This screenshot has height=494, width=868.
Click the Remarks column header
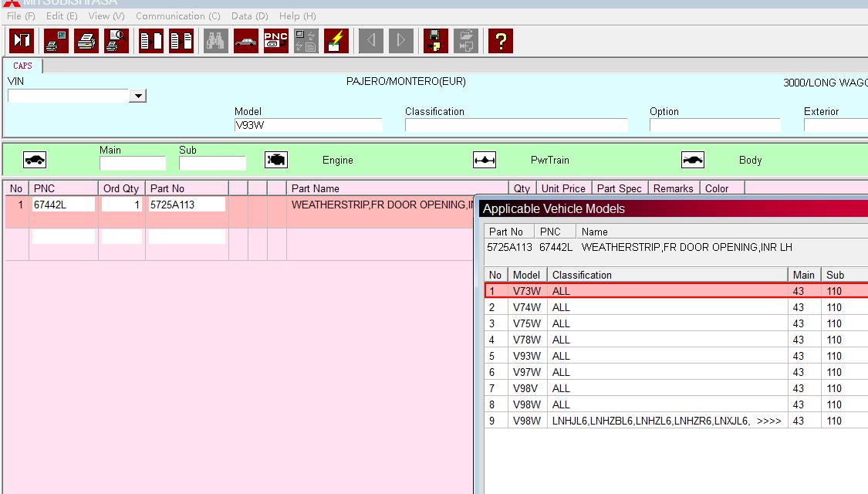point(673,188)
